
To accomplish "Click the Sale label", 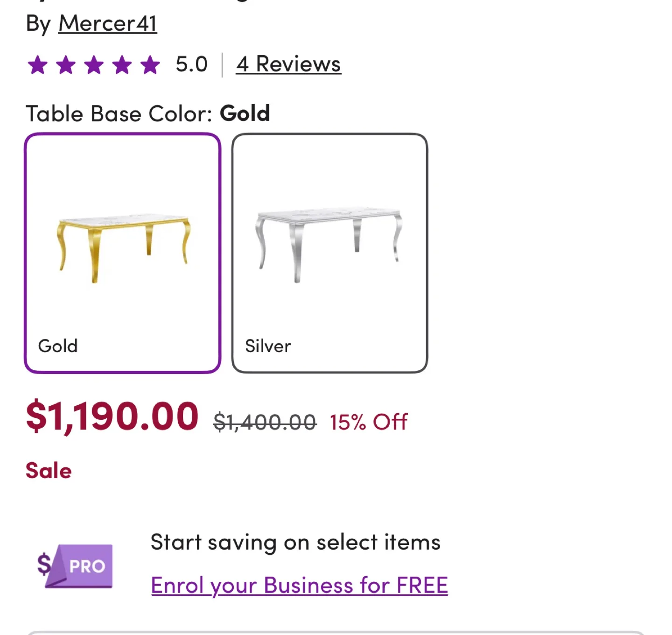I will (49, 470).
